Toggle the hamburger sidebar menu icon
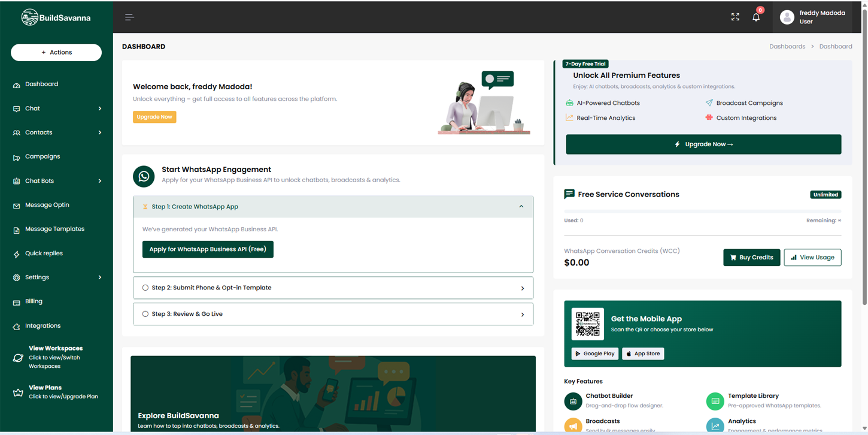 pyautogui.click(x=129, y=17)
